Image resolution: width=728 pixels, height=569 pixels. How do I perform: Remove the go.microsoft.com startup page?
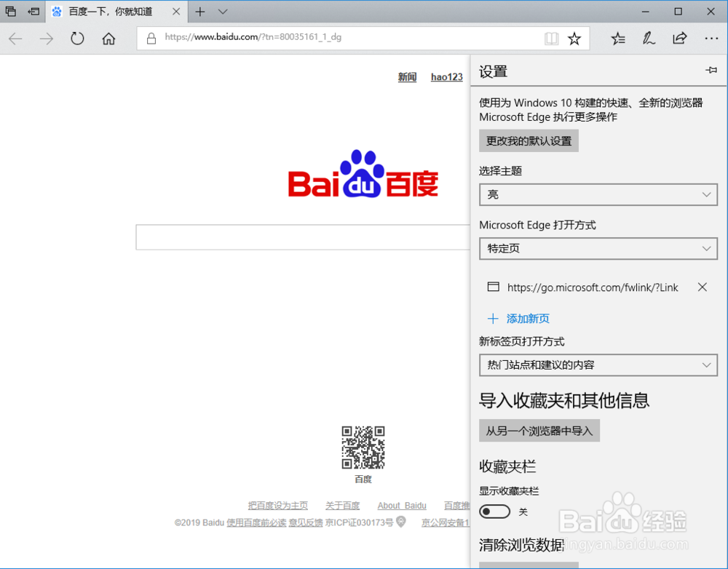702,287
